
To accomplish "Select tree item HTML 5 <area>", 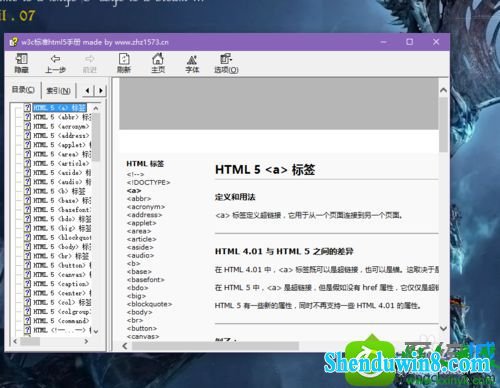I will (62, 154).
